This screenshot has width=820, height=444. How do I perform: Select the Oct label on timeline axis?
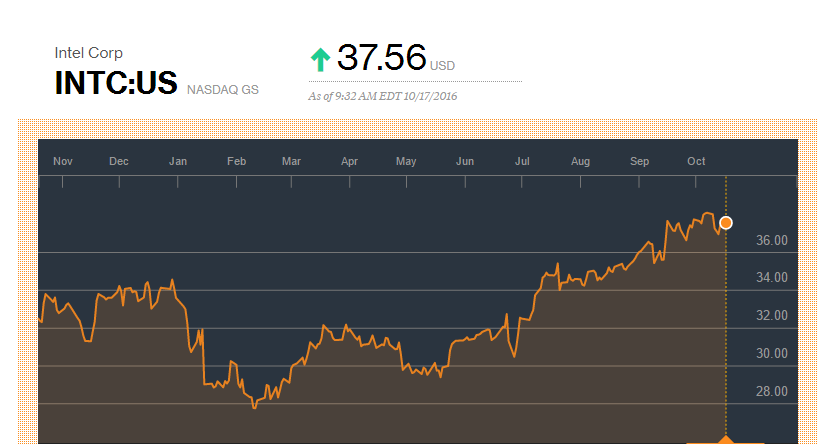pyautogui.click(x=696, y=161)
